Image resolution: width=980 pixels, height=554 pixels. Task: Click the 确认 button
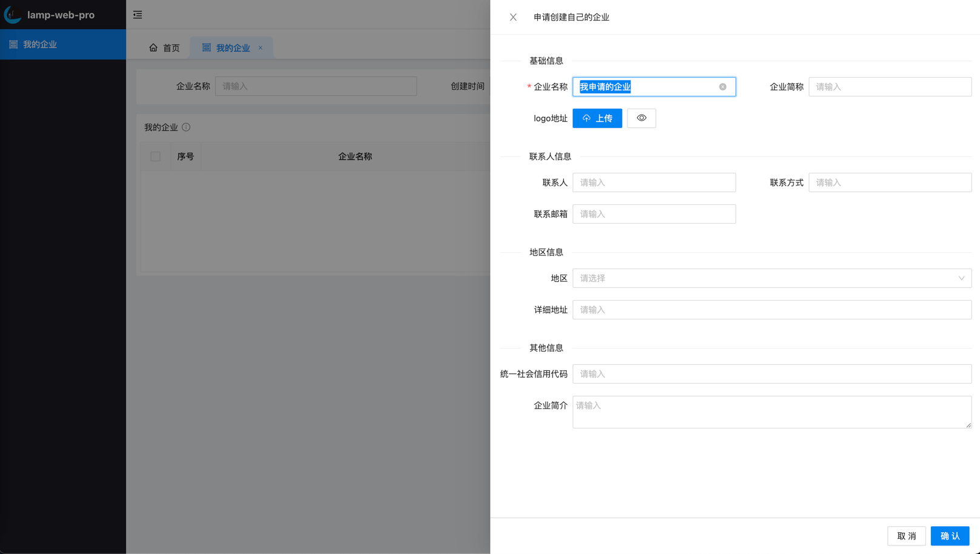pyautogui.click(x=949, y=536)
